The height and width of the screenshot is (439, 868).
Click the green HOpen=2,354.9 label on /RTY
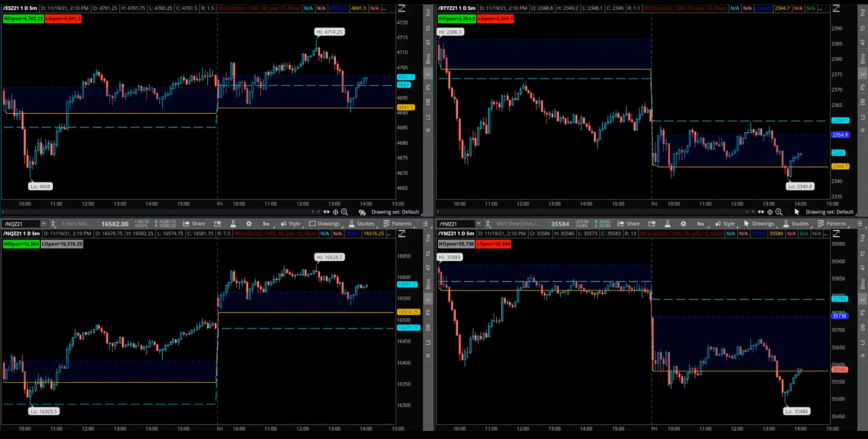tap(457, 18)
